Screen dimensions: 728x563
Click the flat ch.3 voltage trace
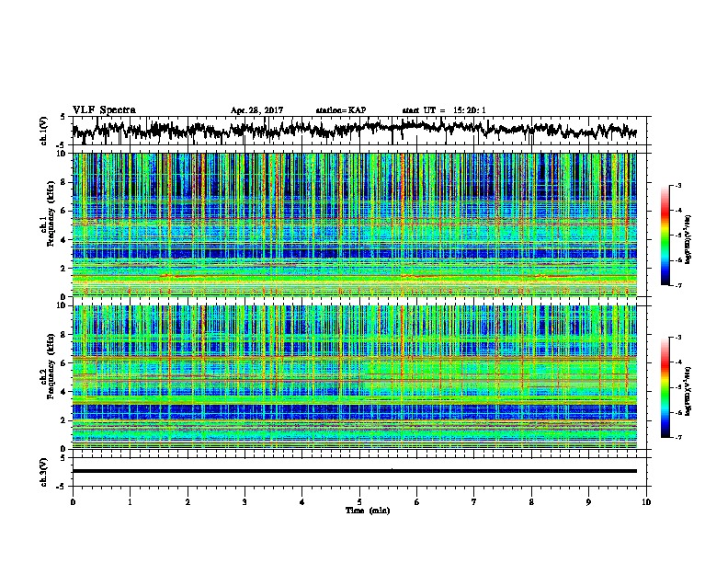[354, 471]
